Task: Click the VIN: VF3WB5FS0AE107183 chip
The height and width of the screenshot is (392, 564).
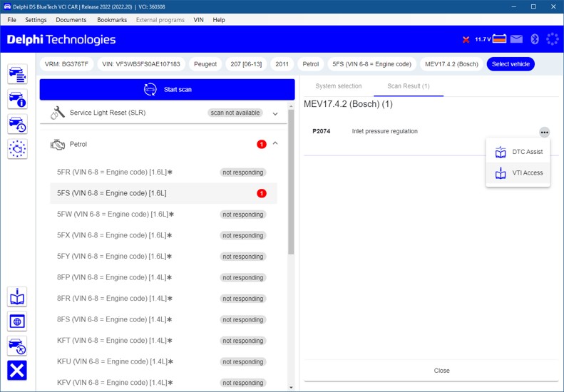Action: coord(141,64)
